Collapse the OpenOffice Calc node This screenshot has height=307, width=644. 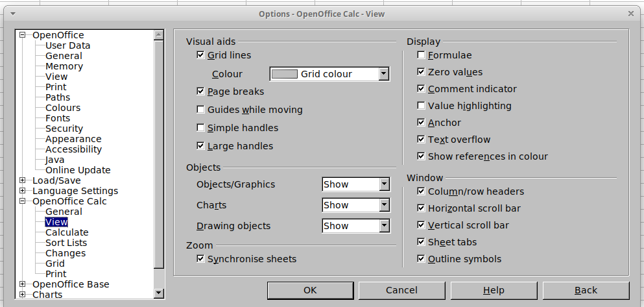tap(23, 201)
